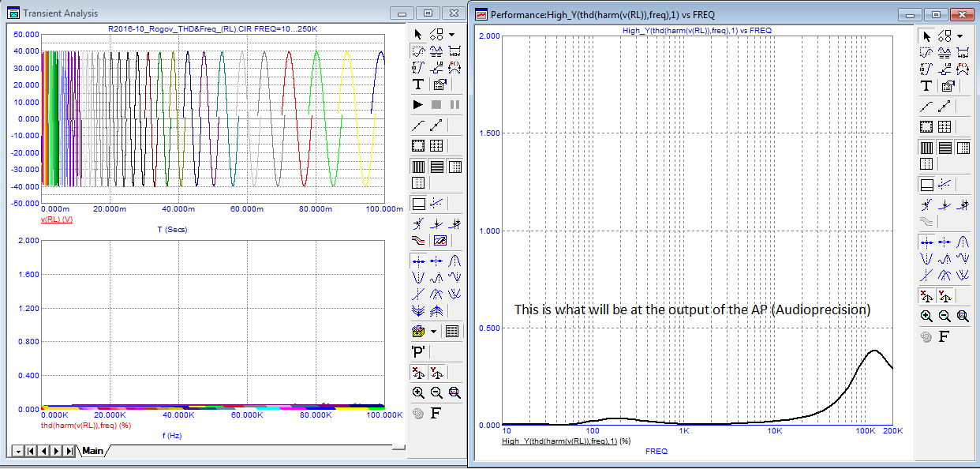This screenshot has width=980, height=469.
Task: Toggle baseline display in Transient Analysis toolbar
Action: click(418, 203)
